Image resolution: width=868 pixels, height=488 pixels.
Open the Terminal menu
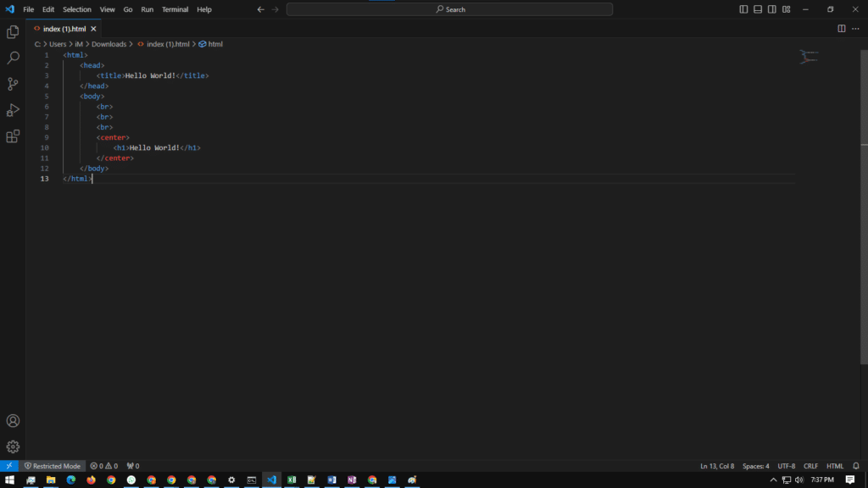(x=175, y=9)
